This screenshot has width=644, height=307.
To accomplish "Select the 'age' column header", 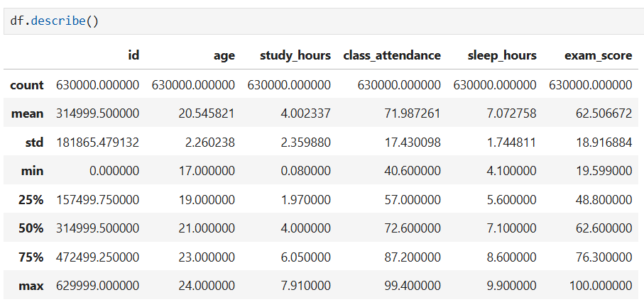I will pyautogui.click(x=224, y=55).
